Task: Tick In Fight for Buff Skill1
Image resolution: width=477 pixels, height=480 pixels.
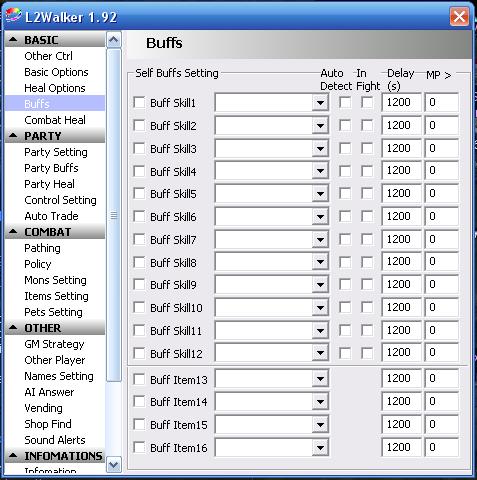Action: 367,102
